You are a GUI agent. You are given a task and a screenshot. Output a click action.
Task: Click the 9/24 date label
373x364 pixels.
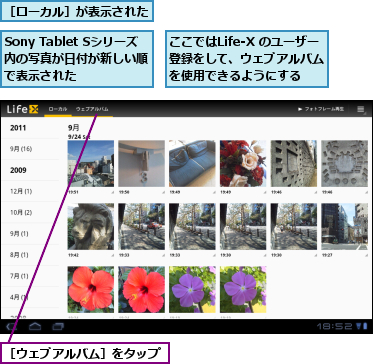pyautogui.click(x=78, y=136)
